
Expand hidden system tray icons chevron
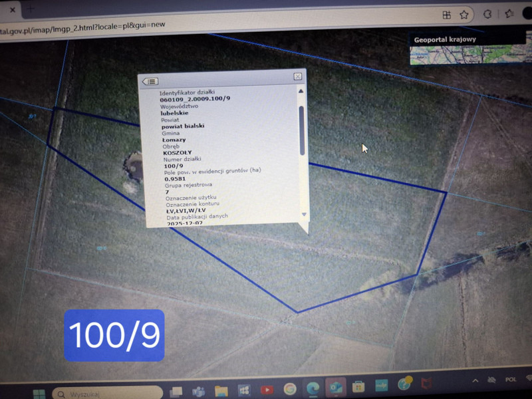(x=475, y=380)
